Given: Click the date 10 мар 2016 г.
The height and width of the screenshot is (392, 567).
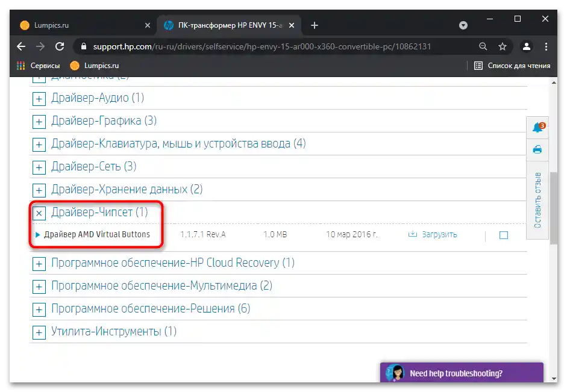Looking at the screenshot, I should [x=352, y=234].
